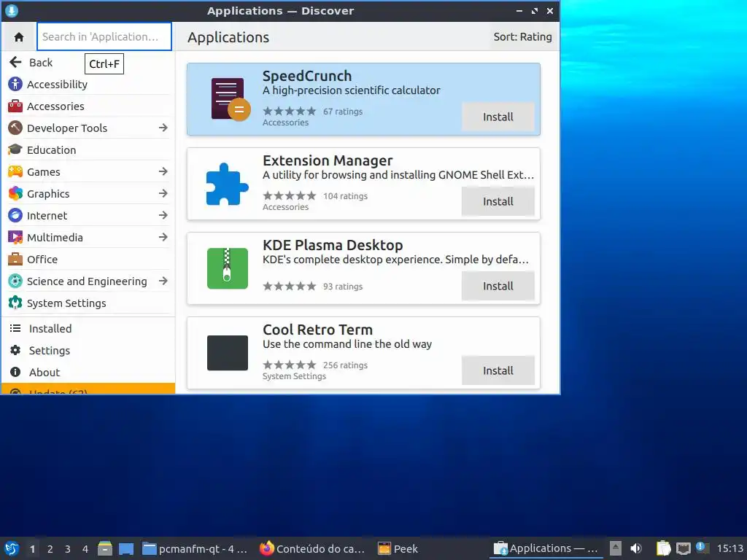Click the home icon in Discover

click(x=19, y=36)
